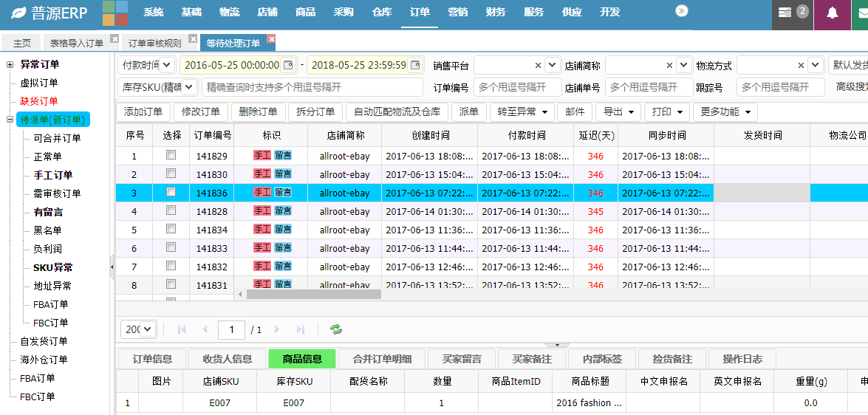Select the checkbox for order 141830
The height and width of the screenshot is (415, 868).
tap(171, 174)
